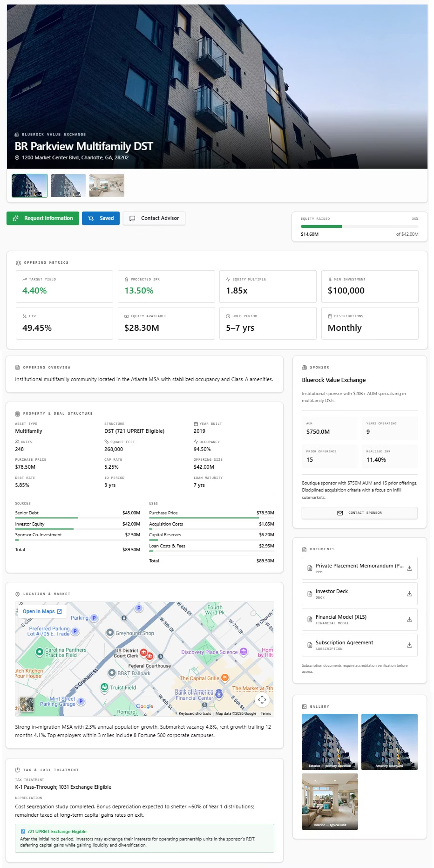Click the Senior Debt source bar
Image resolution: width=434 pixels, height=868 pixels.
pos(77,518)
